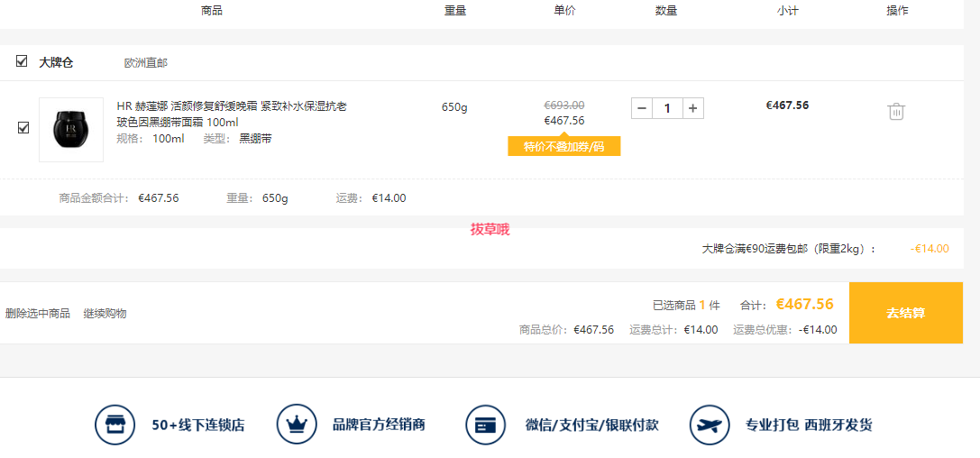Click the 专业打包 西班牙发货 label
The image size is (980, 458).
pyautogui.click(x=809, y=426)
